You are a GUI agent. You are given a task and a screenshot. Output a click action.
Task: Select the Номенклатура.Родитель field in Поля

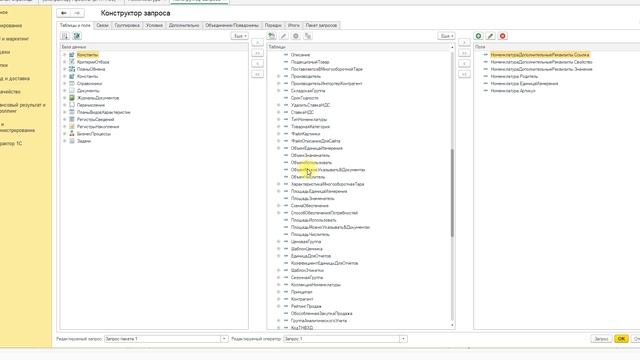point(514,76)
